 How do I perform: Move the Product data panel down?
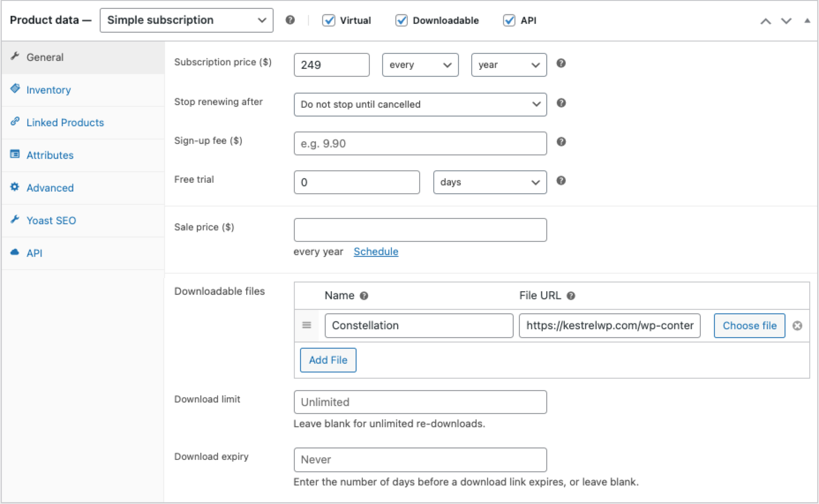click(x=786, y=21)
